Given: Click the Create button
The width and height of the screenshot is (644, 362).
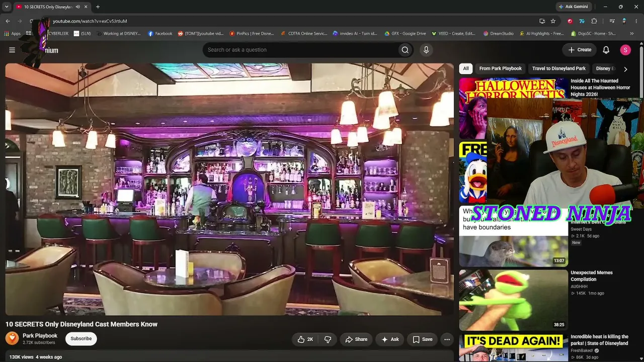Looking at the screenshot, I should coord(580,50).
